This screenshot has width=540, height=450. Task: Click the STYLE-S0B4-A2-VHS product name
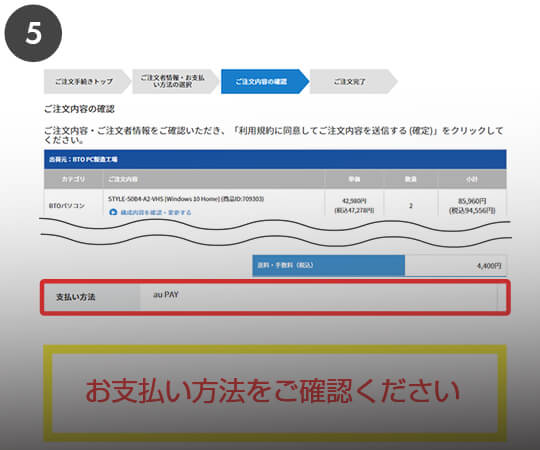point(186,199)
